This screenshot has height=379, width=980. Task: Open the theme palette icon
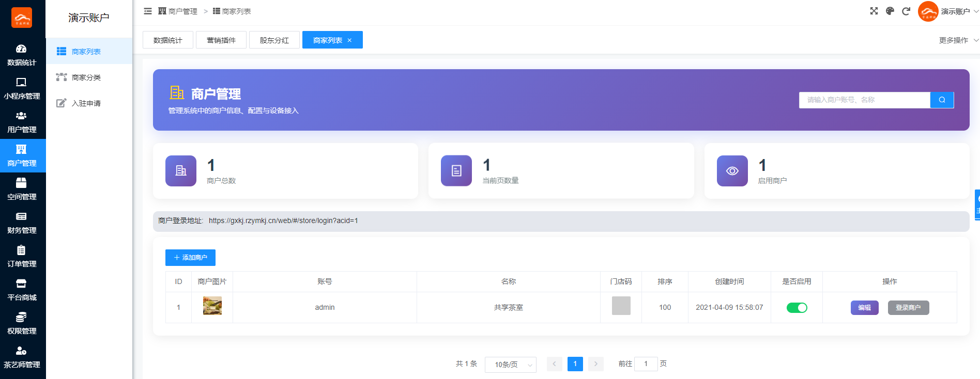coord(890,11)
